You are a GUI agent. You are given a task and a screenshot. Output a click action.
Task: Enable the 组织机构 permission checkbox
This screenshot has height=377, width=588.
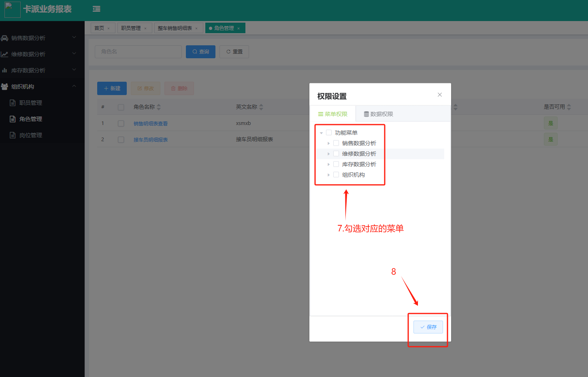[336, 175]
